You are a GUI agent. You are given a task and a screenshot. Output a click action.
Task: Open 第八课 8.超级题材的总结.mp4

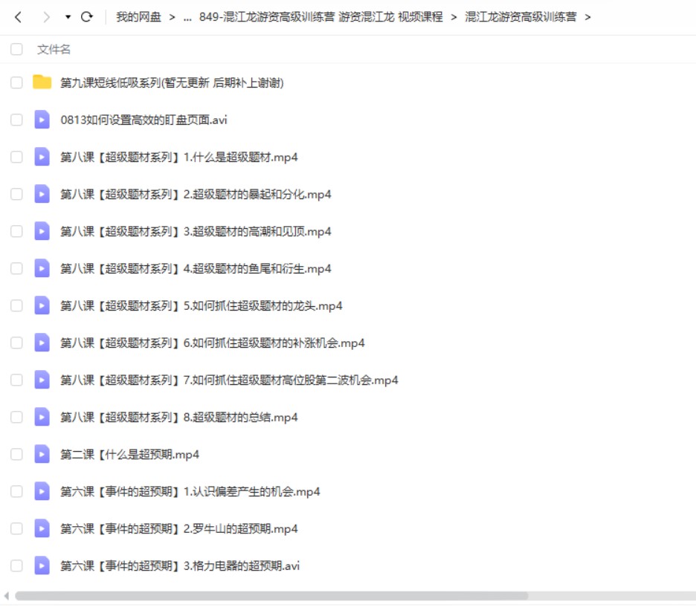(x=179, y=418)
